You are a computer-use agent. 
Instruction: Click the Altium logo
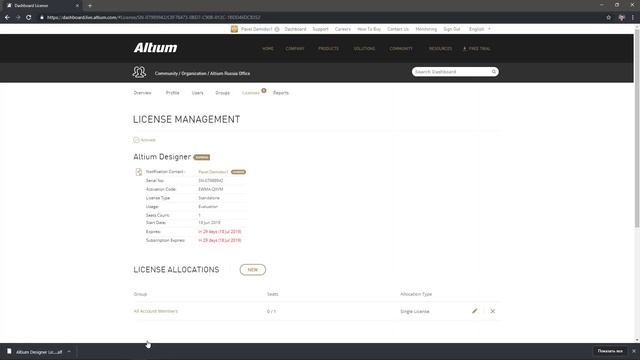[x=156, y=48]
